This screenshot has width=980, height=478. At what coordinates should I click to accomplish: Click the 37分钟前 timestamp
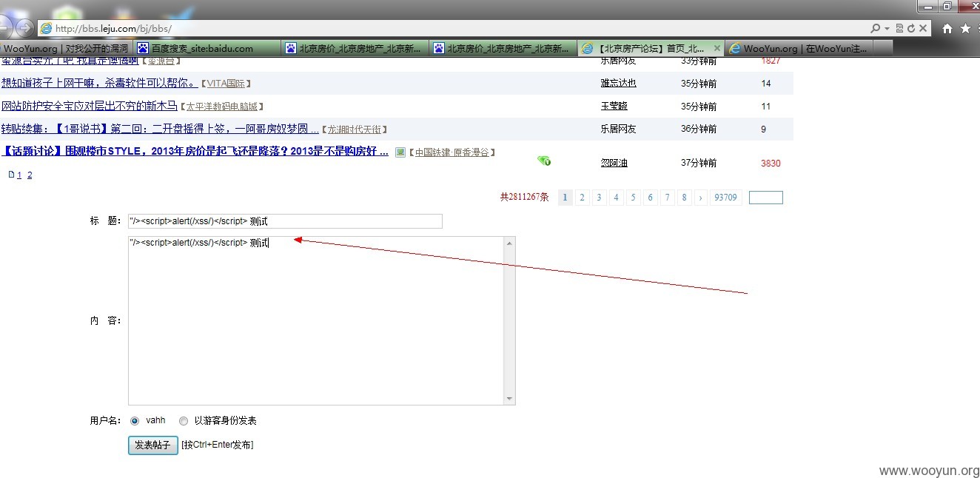coord(699,163)
